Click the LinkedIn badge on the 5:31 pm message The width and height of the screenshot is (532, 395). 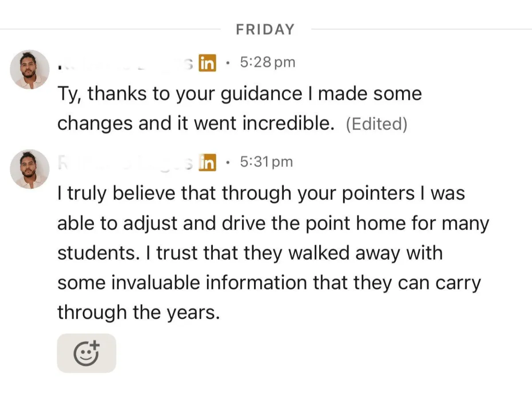[x=207, y=162]
